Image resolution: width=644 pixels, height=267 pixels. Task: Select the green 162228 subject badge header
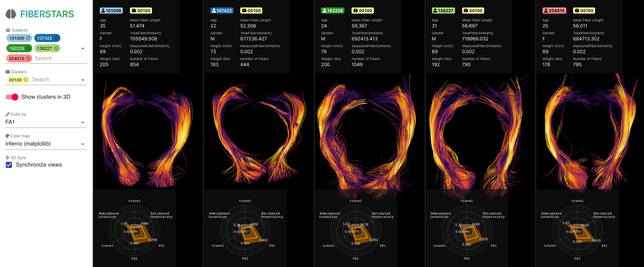(333, 11)
